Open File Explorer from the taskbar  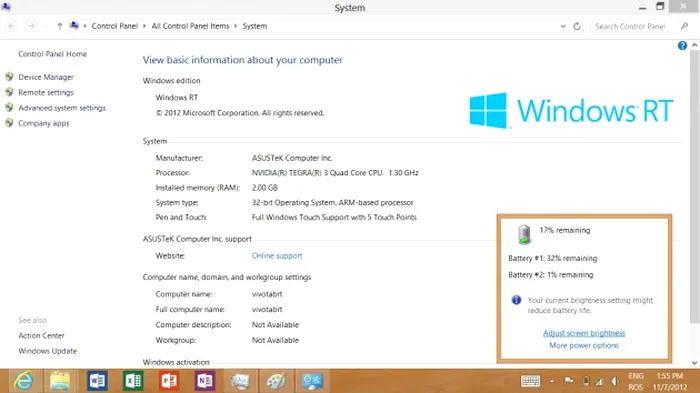coord(60,381)
